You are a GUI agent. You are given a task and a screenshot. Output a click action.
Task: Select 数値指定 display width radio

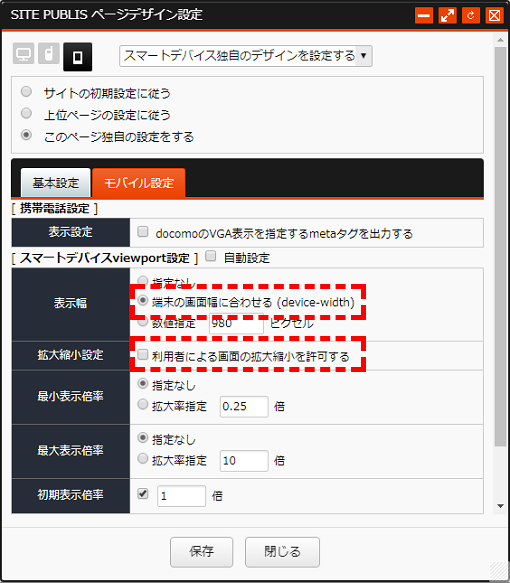(x=143, y=321)
